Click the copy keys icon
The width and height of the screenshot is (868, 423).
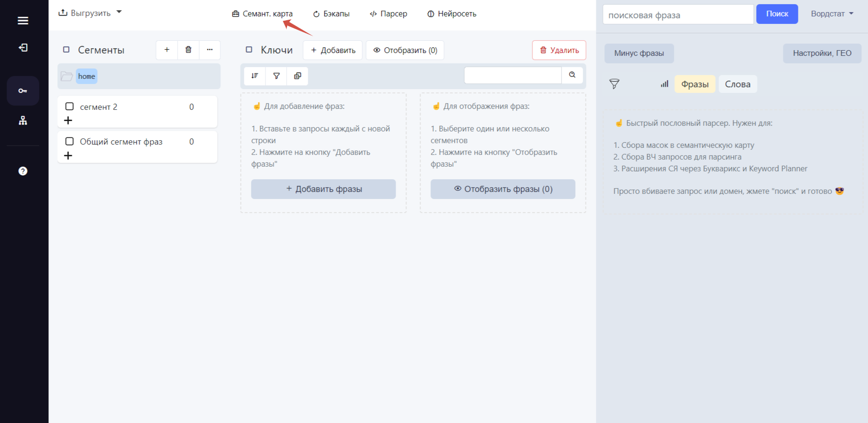297,76
